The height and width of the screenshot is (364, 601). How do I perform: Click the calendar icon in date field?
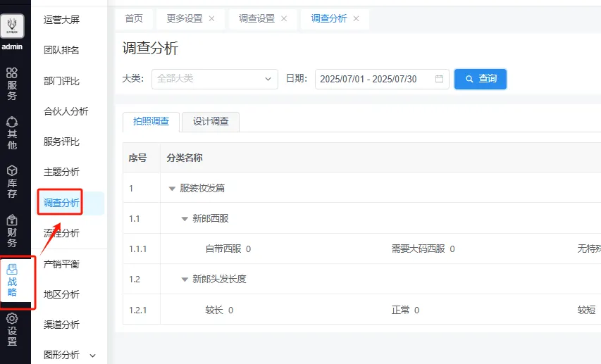440,79
